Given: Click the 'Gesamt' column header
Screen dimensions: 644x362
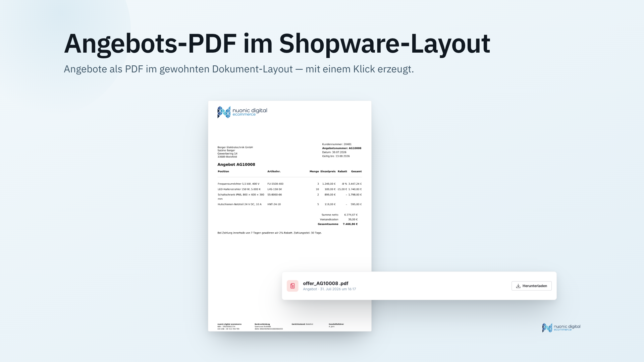Looking at the screenshot, I should point(357,172).
